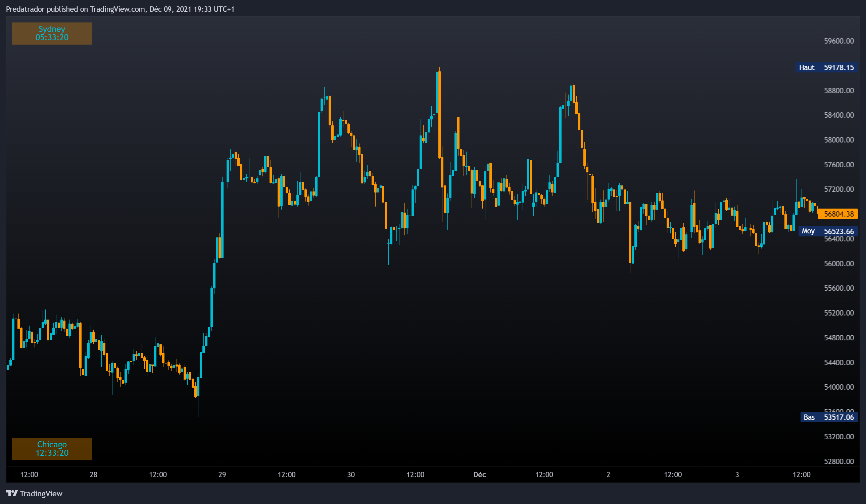Click the 54000.00 price axis value
The image size is (866, 504).
[839, 387]
